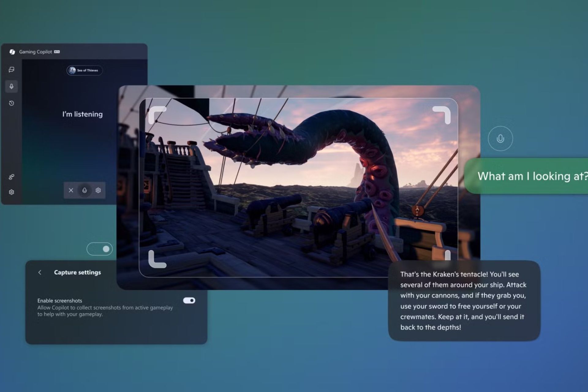Go back from Capture settings

[40, 272]
